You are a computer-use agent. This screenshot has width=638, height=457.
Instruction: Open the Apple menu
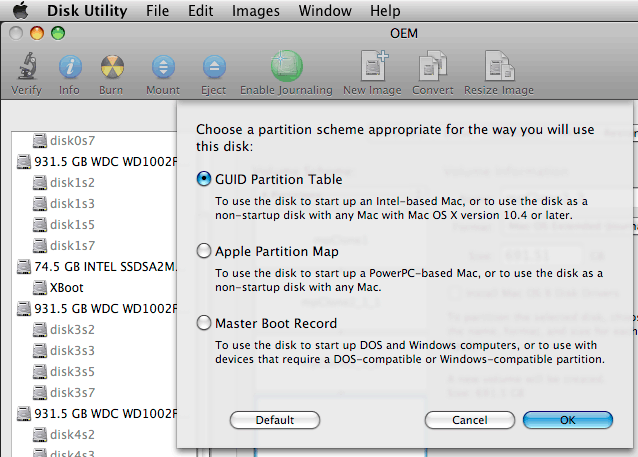coord(20,10)
